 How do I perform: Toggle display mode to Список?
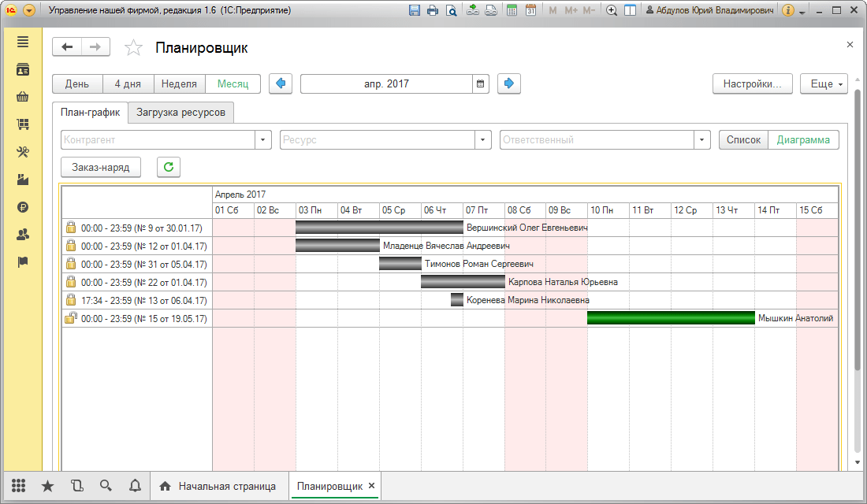click(x=744, y=140)
